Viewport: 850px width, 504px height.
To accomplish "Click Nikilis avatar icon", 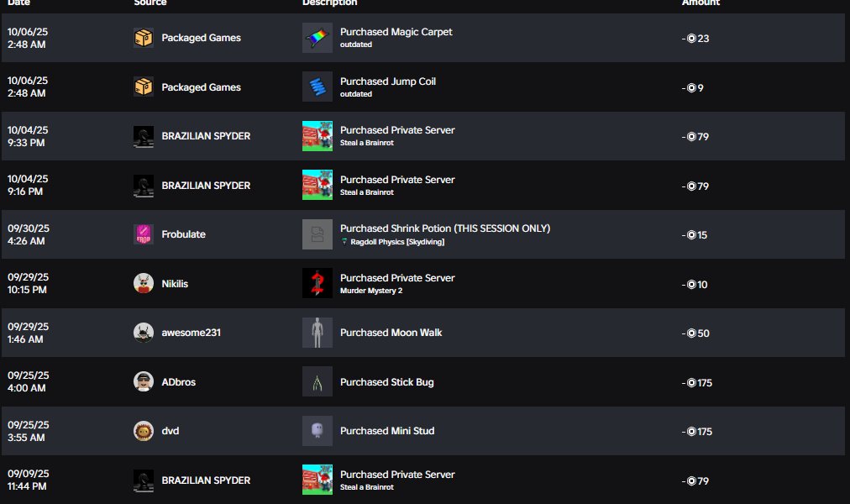I will 144,283.
